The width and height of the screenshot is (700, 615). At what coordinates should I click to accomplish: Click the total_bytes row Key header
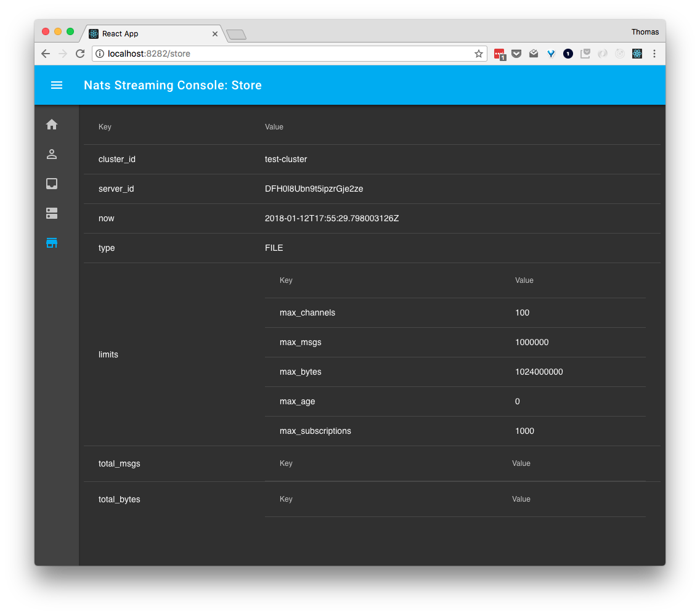tap(286, 499)
